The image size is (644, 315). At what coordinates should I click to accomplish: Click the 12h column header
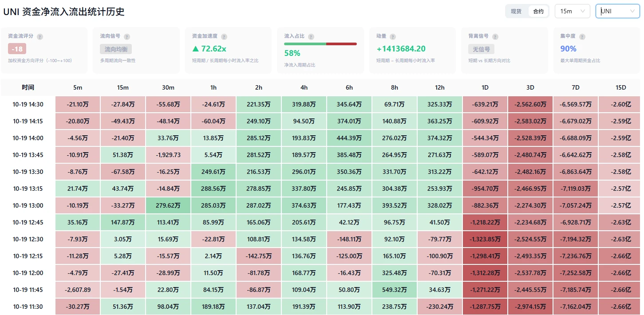pyautogui.click(x=440, y=87)
